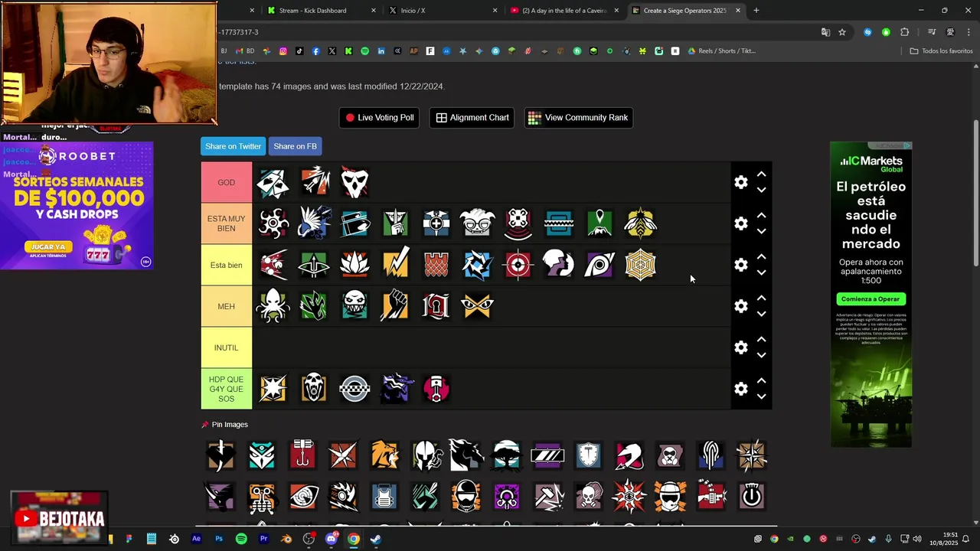Select the white skull mask icon in GOD tier
This screenshot has width=980, height=551.
(354, 182)
